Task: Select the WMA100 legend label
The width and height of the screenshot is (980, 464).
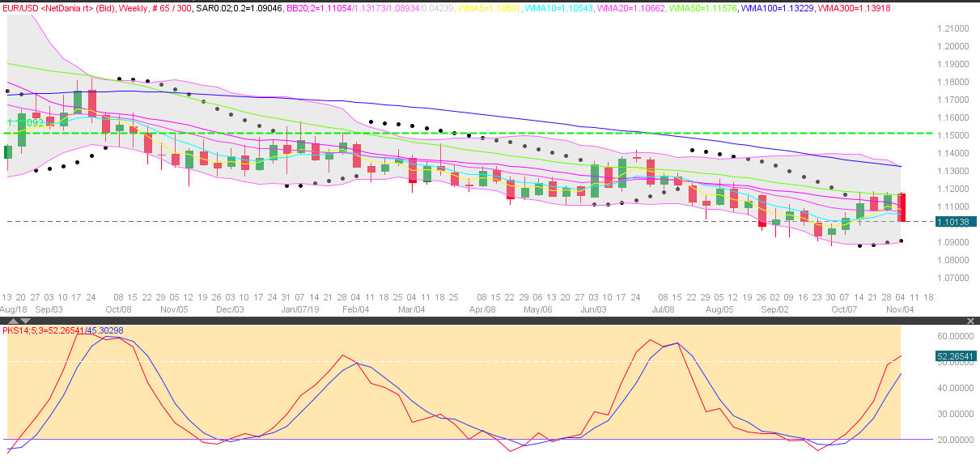Action: click(773, 6)
